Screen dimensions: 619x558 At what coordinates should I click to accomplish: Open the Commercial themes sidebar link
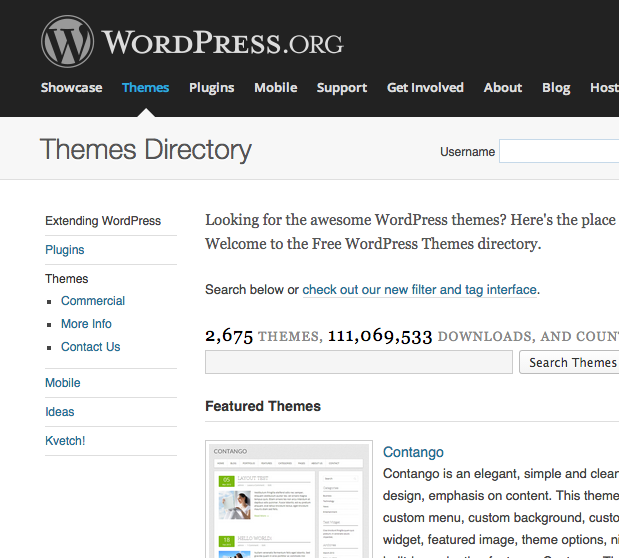pos(93,301)
